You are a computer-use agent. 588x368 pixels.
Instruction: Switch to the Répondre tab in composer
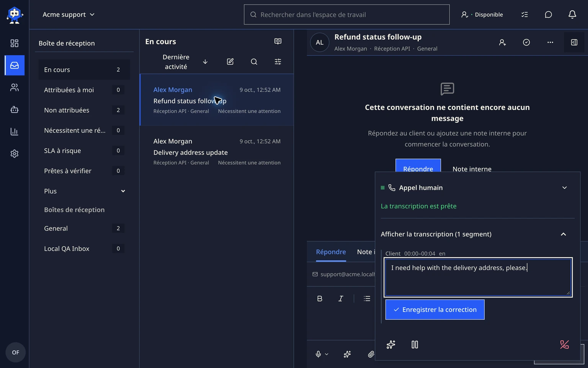click(331, 252)
